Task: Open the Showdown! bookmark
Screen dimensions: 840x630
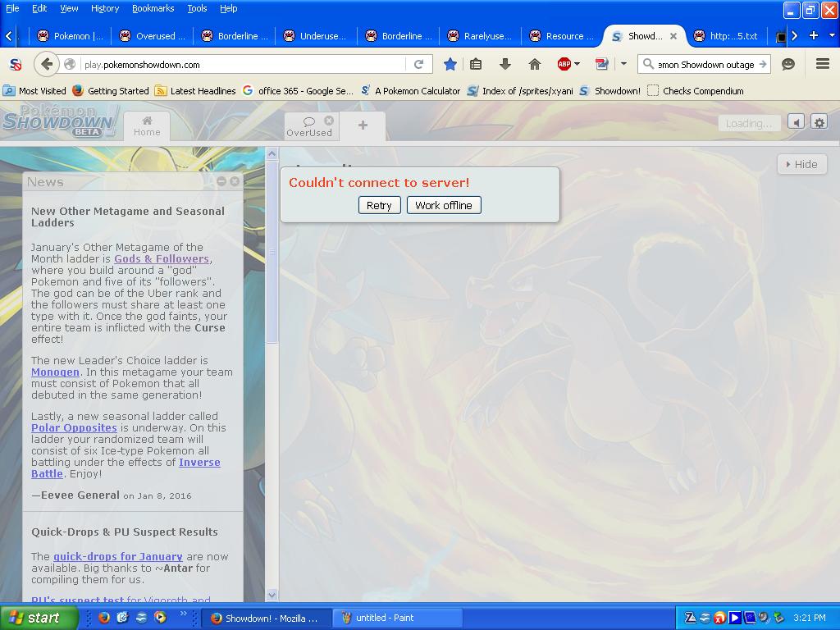Action: click(x=609, y=90)
